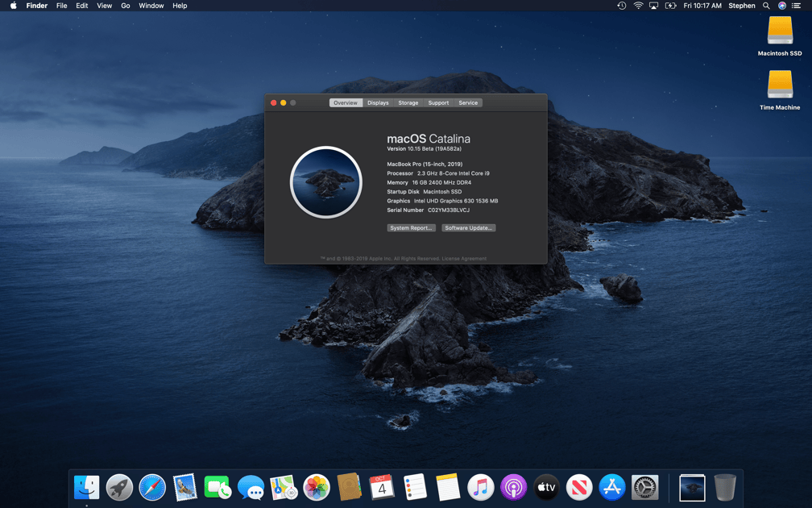The image size is (812, 508).
Task: Open Apple menu in menu bar
Action: pos(14,6)
